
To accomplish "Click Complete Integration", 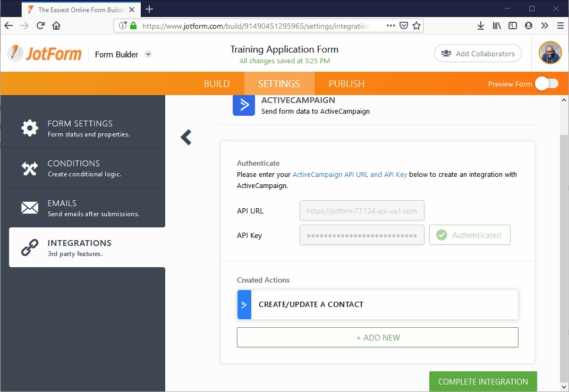I will point(483,381).
